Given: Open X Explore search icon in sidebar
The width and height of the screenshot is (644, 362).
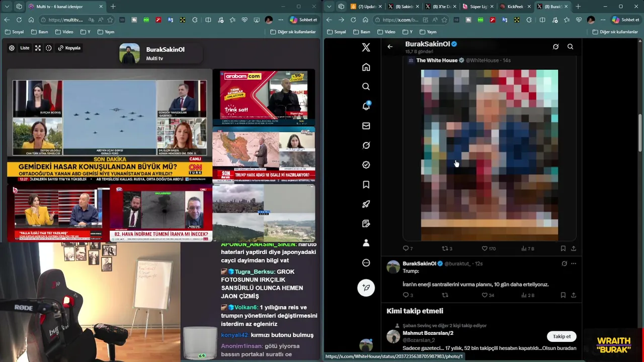Looking at the screenshot, I should pyautogui.click(x=366, y=86).
